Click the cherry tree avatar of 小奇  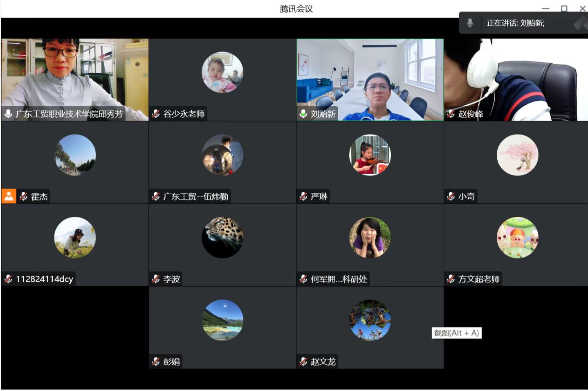click(x=517, y=155)
